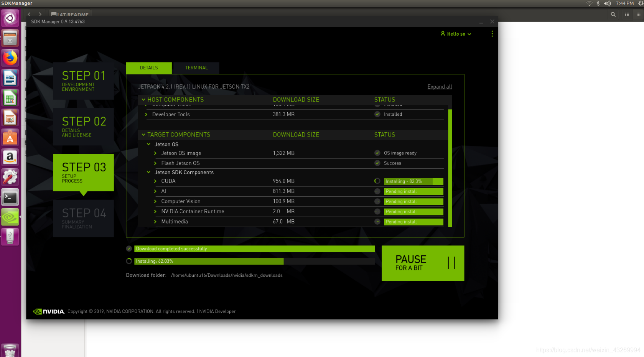Image resolution: width=644 pixels, height=357 pixels.
Task: Collapse the Target Components section
Action: click(x=143, y=135)
